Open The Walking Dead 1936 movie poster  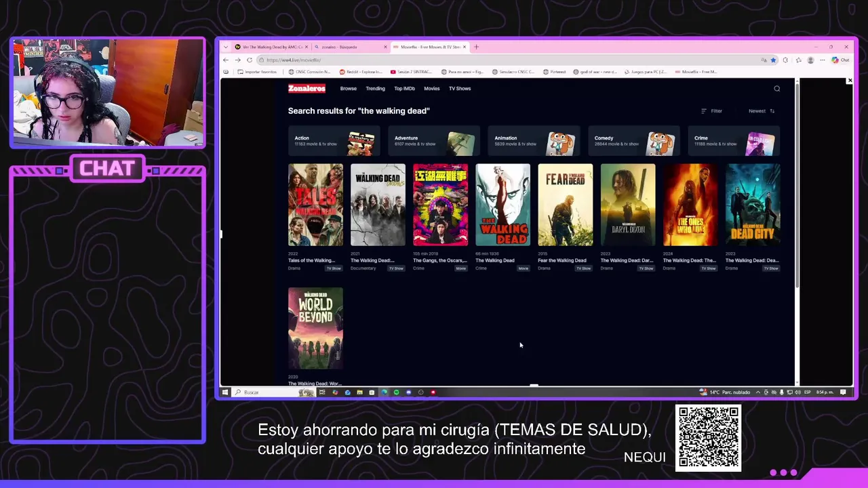pos(502,205)
